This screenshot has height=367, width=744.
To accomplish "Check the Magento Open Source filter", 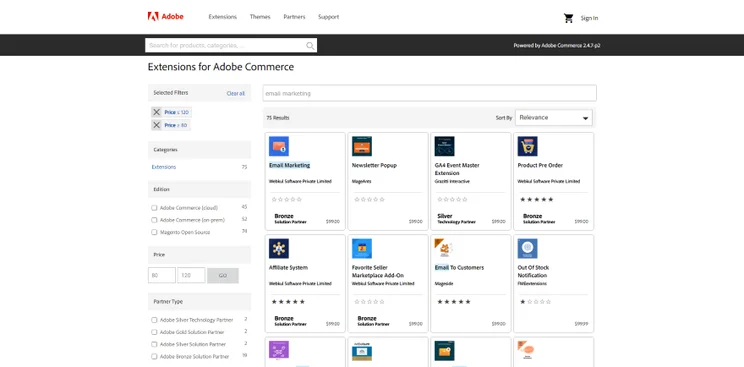I will click(x=154, y=232).
